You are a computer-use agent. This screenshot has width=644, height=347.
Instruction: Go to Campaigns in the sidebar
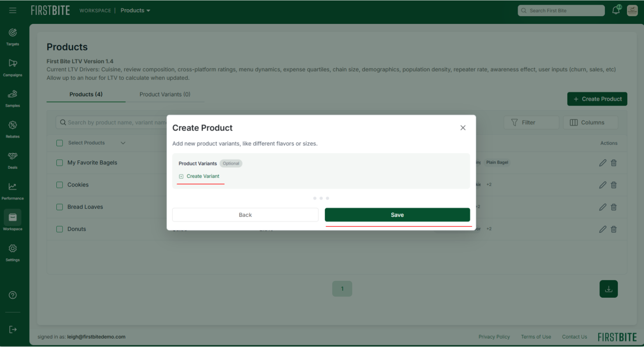13,68
